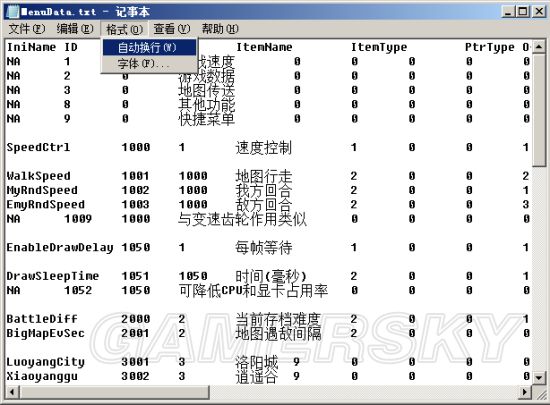The image size is (550, 405).
Task: Click the IniName header text
Action: [31, 47]
